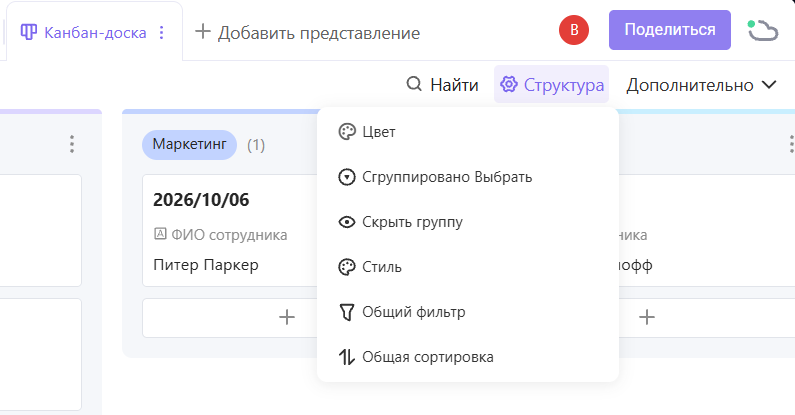Open the red user avatar В

pos(573,30)
